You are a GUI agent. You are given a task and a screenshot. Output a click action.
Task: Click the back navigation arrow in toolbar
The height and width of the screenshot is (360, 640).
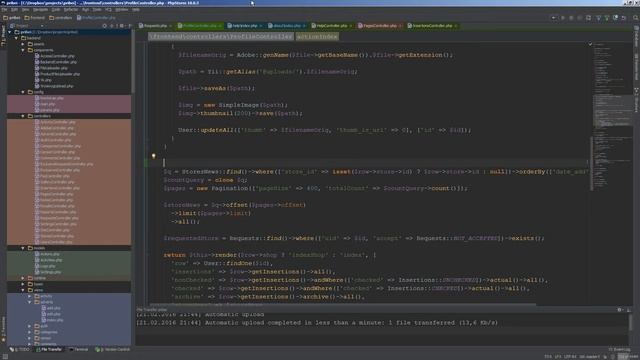point(554,18)
